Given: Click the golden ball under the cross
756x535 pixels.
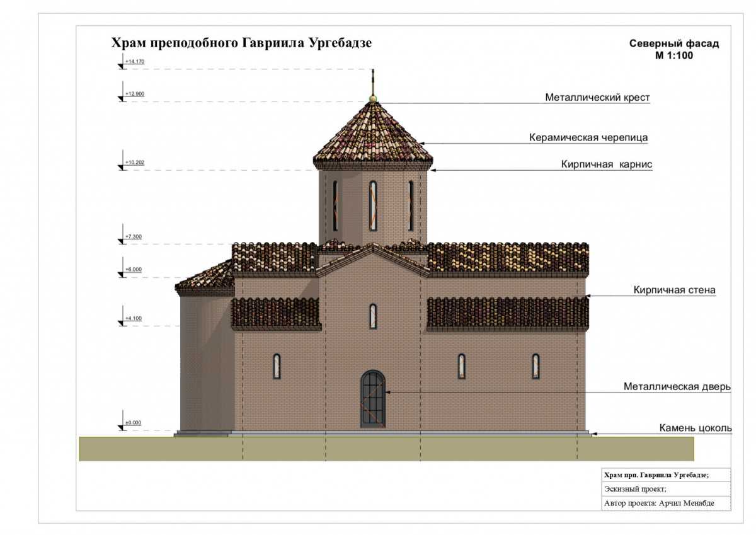Looking at the screenshot, I should click(373, 98).
